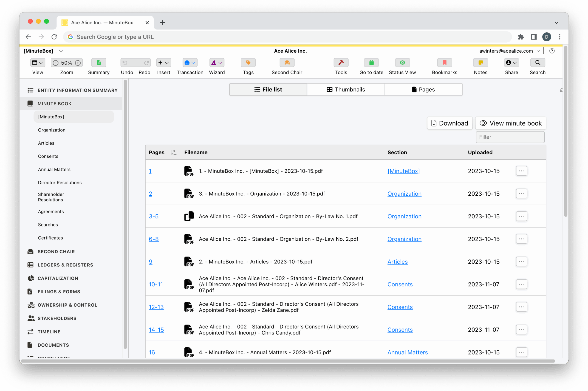This screenshot has width=588, height=391.
Task: Click the Download button
Action: coord(449,123)
